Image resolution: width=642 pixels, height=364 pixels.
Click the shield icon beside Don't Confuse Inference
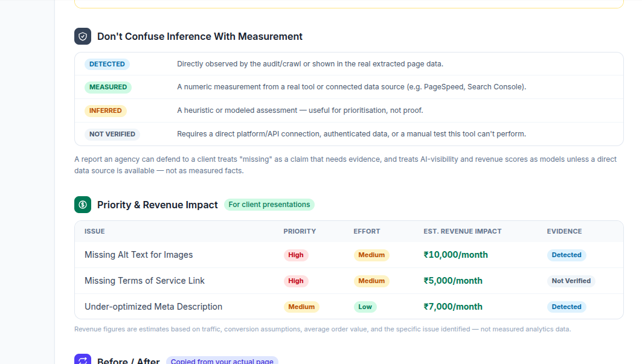pos(83,36)
